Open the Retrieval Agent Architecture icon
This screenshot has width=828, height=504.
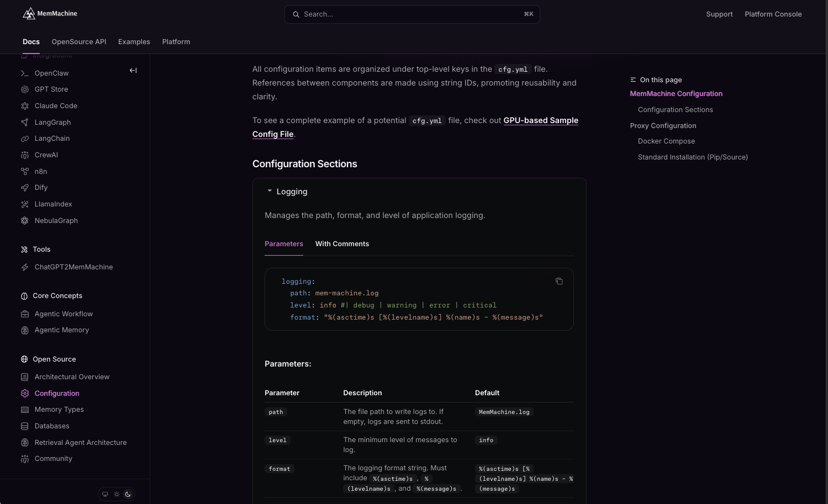pos(25,443)
